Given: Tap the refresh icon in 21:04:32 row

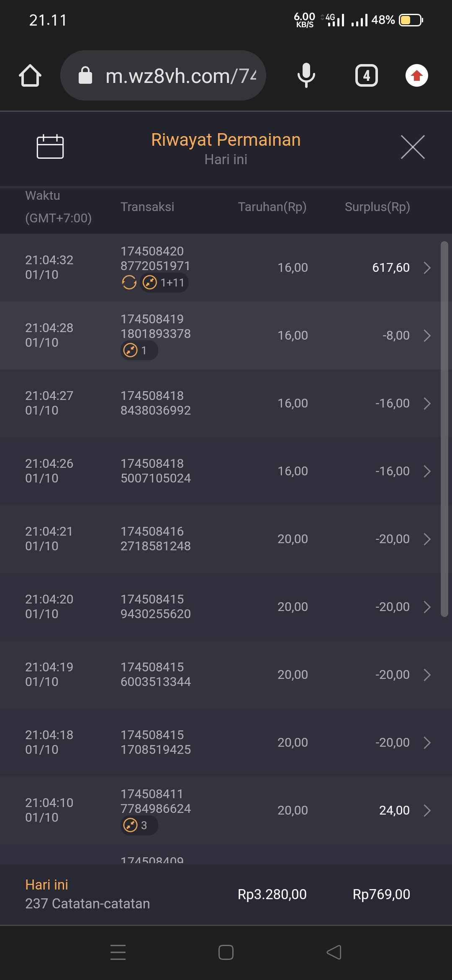Looking at the screenshot, I should pyautogui.click(x=129, y=283).
